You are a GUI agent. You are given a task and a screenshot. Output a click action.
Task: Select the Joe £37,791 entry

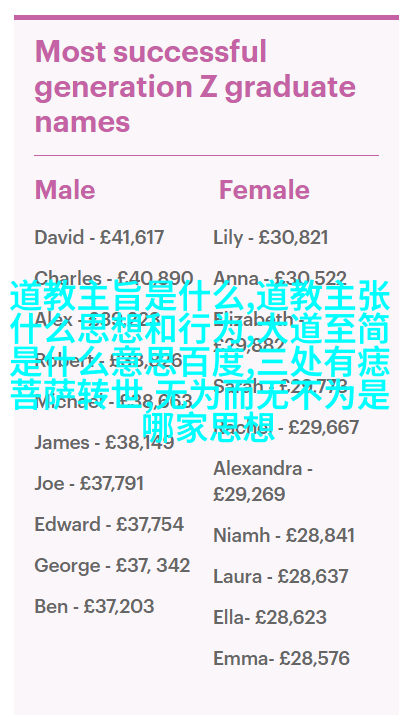pos(89,483)
